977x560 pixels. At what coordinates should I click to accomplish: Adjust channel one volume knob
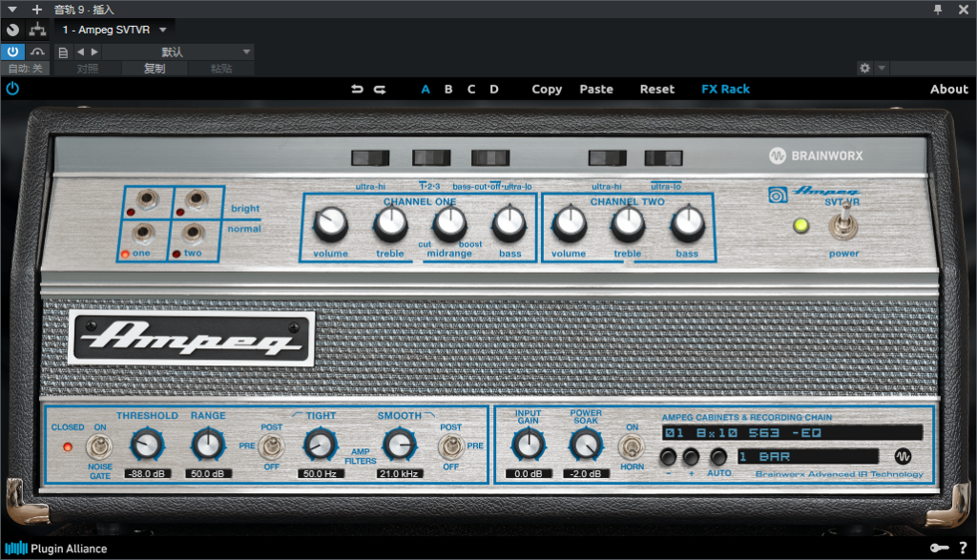pos(330,223)
